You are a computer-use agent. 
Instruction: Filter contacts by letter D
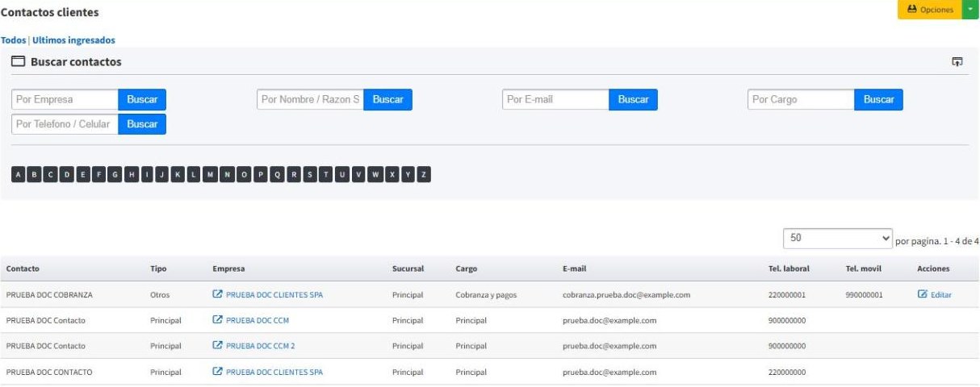pos(67,174)
